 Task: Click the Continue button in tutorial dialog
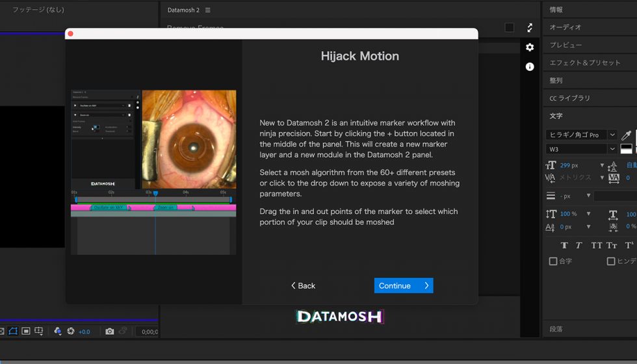404,285
